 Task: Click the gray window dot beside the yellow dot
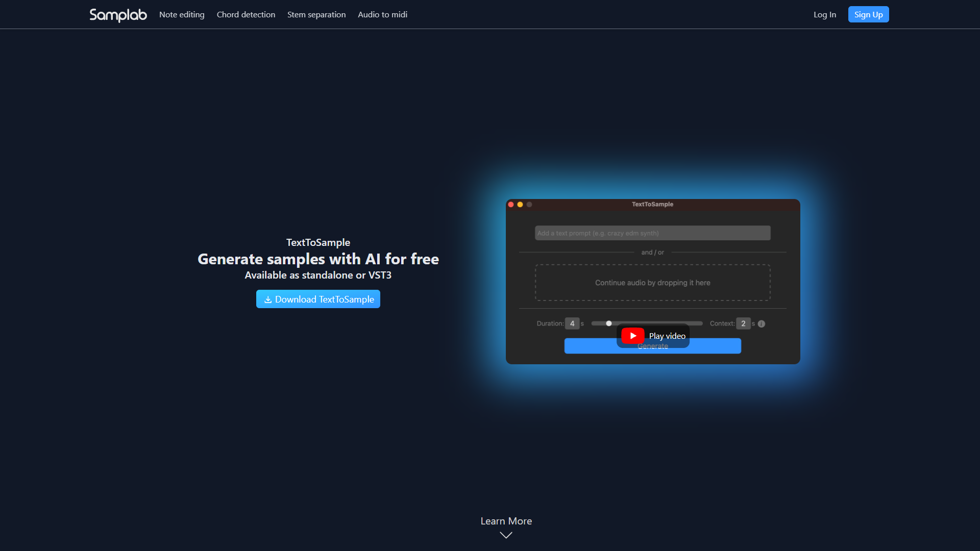[529, 205]
